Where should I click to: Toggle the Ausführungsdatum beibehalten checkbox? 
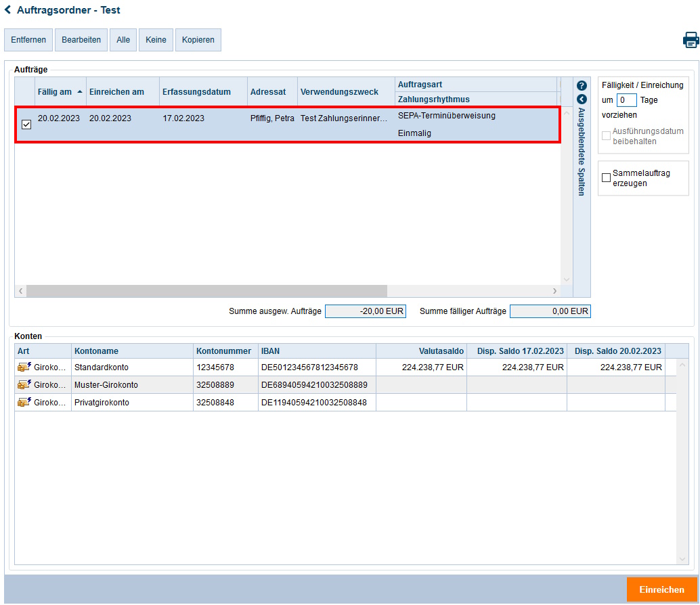pos(606,136)
